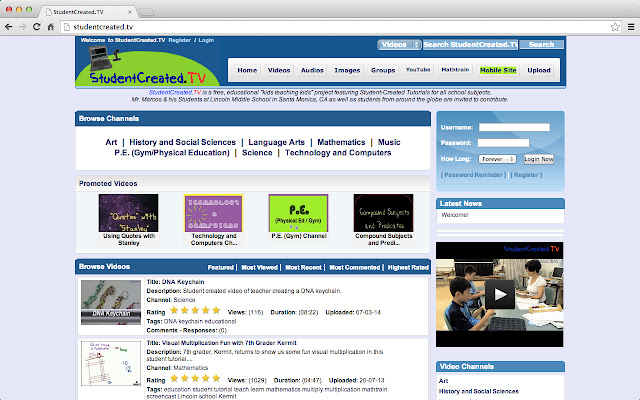Click the DNA Keychain title link
The image size is (640, 400).
pos(183,282)
